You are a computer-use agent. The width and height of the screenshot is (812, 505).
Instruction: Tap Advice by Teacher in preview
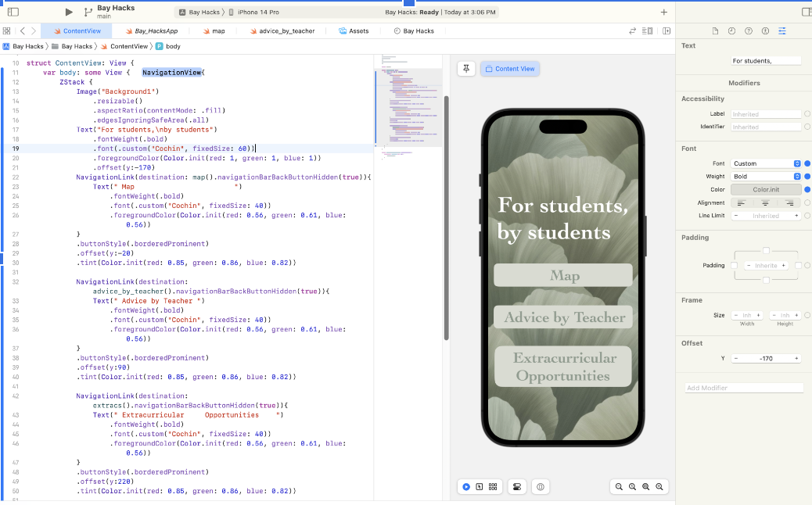point(563,317)
